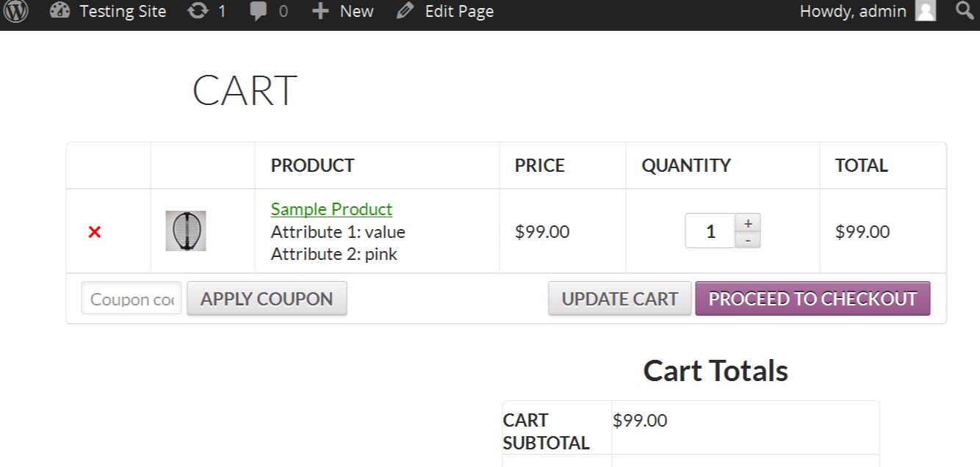Open the admin bar search magnifier
The height and width of the screenshot is (467, 980).
(x=965, y=11)
